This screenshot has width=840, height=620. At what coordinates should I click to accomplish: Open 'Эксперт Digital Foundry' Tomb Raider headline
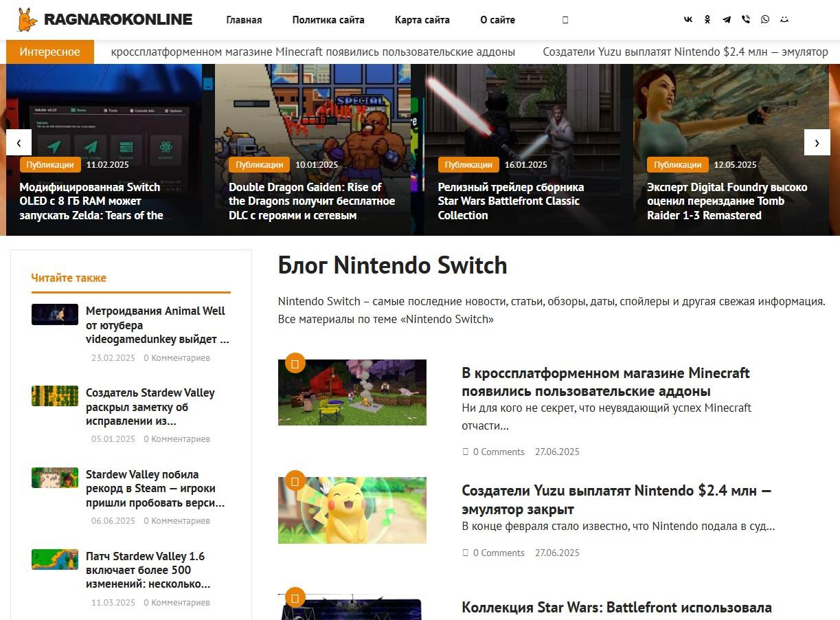point(727,201)
